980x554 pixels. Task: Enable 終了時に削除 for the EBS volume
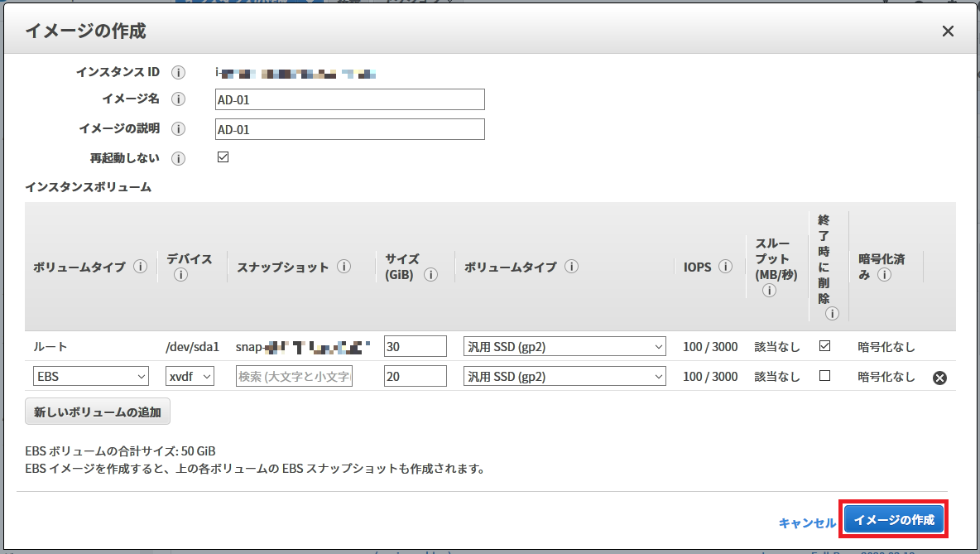coord(824,376)
